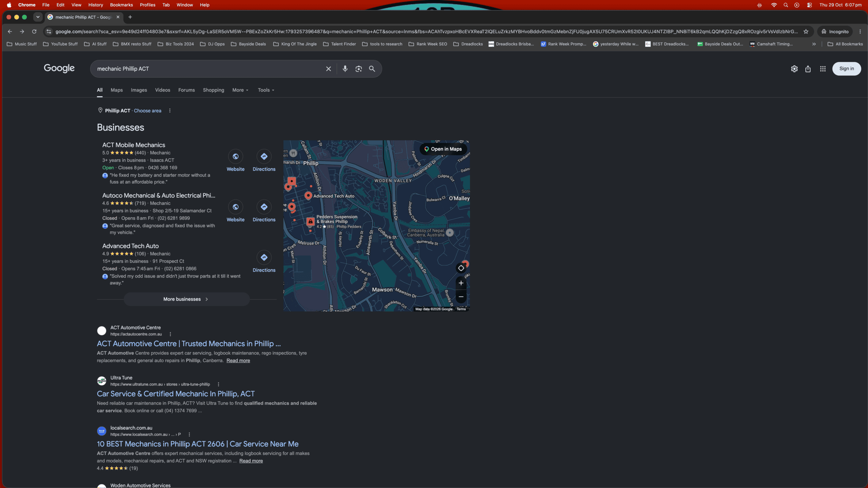This screenshot has height=488, width=868.
Task: Open Google apps grid
Action: [823, 69]
